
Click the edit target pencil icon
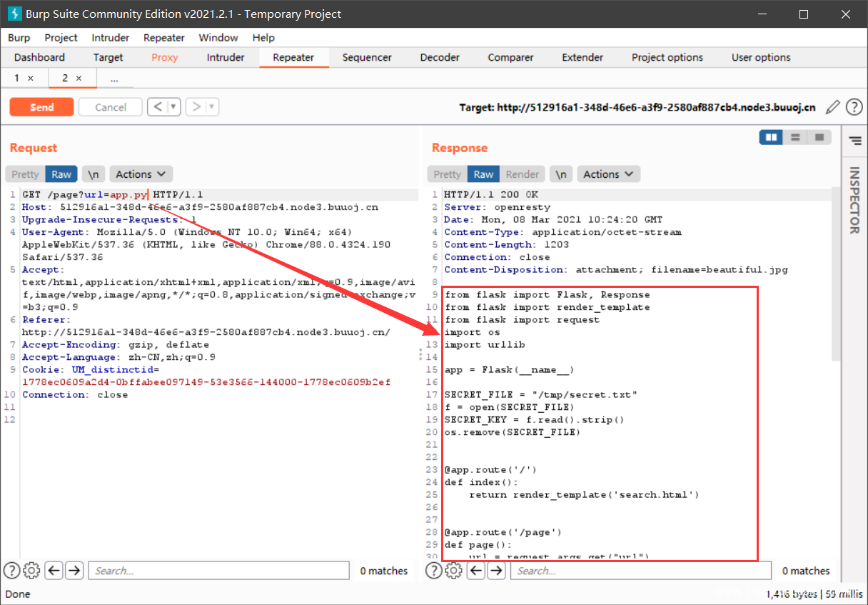pos(832,107)
